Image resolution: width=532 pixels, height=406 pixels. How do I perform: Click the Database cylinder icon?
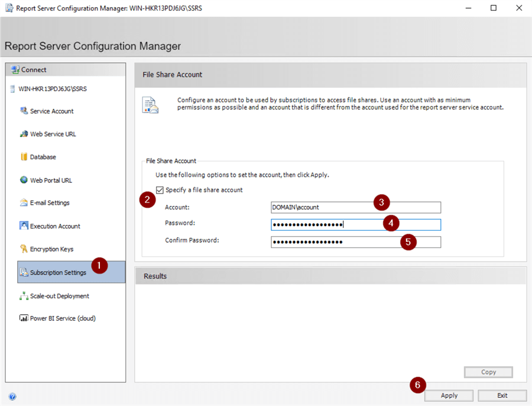pyautogui.click(x=24, y=157)
